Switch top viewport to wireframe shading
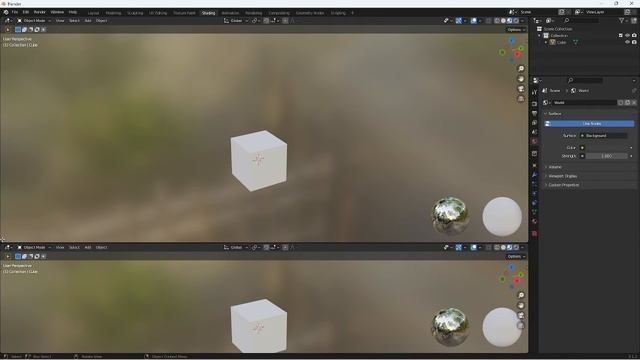640x360 pixels. coord(497,20)
